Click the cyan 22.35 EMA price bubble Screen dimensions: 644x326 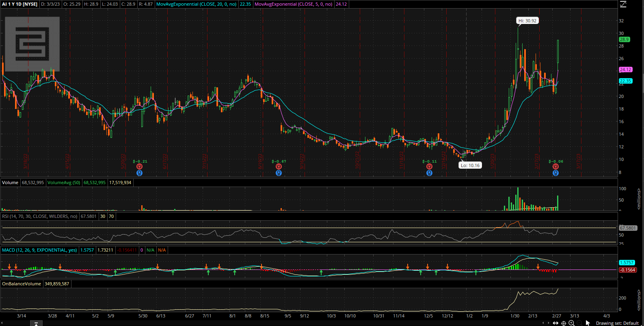click(626, 81)
